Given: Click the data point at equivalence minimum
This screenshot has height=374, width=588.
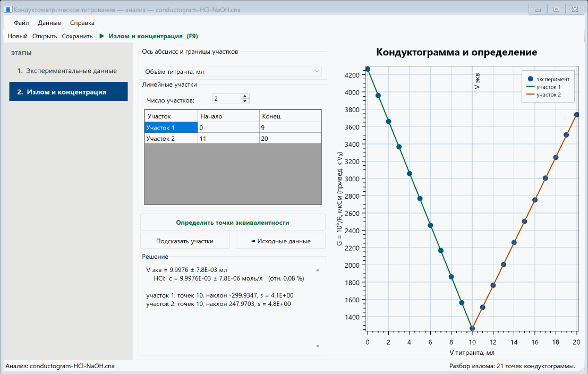Looking at the screenshot, I should [472, 328].
